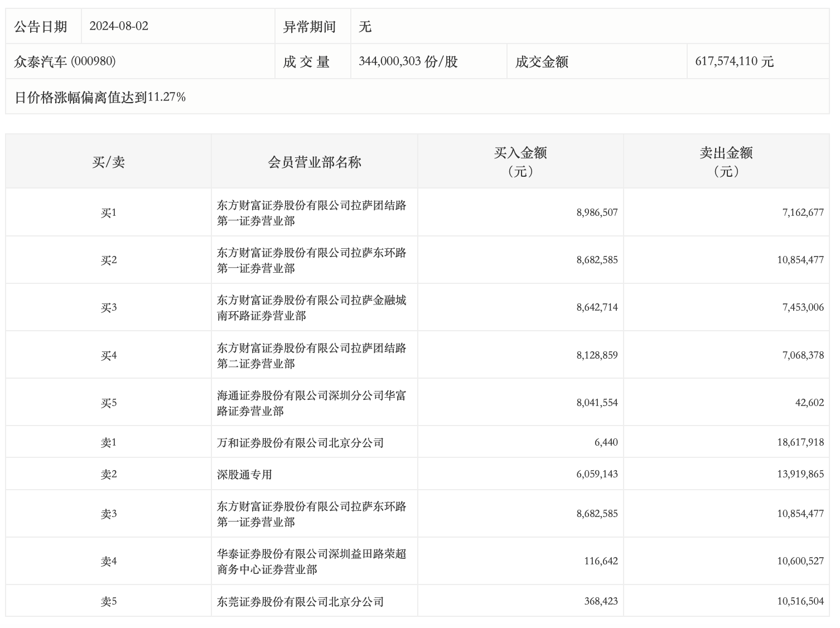Click 海通证券 深圳分公司华富路 branch name
840x628 pixels.
(311, 403)
